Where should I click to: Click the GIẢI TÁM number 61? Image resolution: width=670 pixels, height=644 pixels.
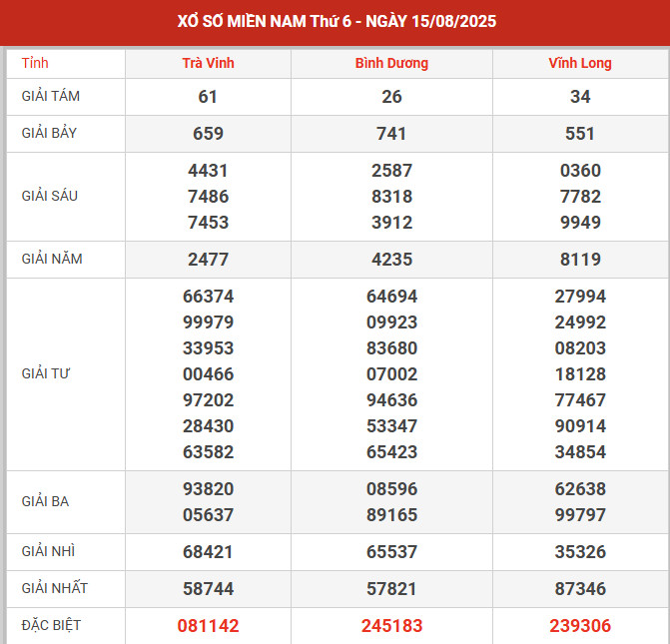208,97
